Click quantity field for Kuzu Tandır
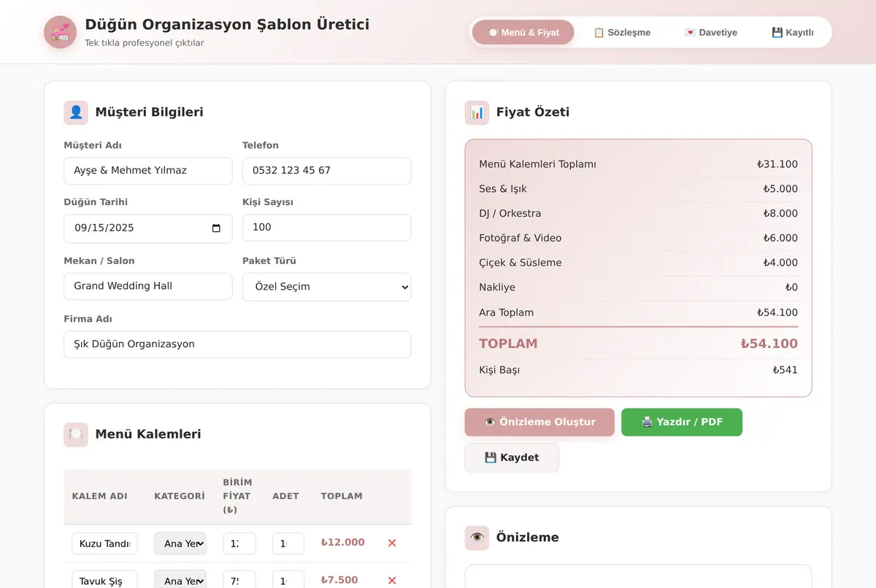The image size is (876, 588). [288, 543]
